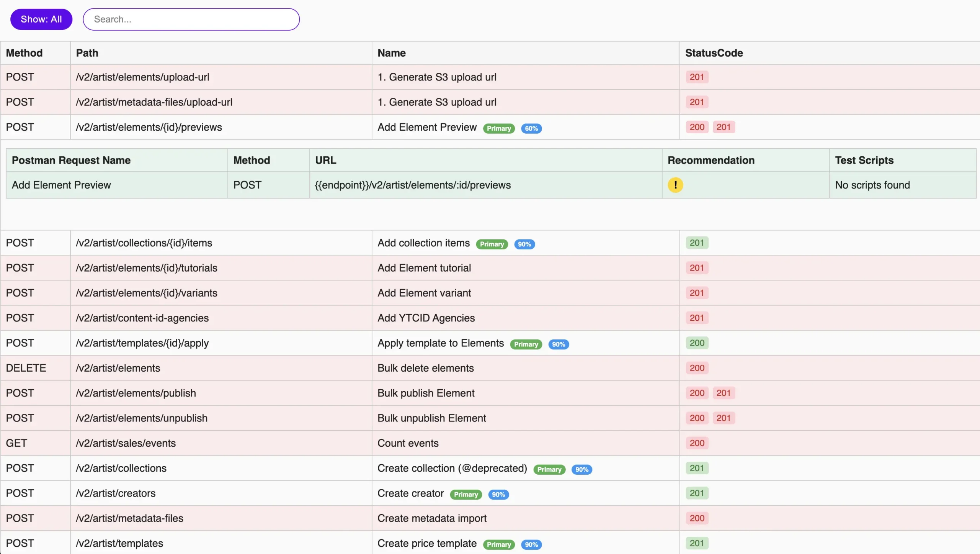Click the yellow warning icon in Recommendation column

(x=675, y=185)
